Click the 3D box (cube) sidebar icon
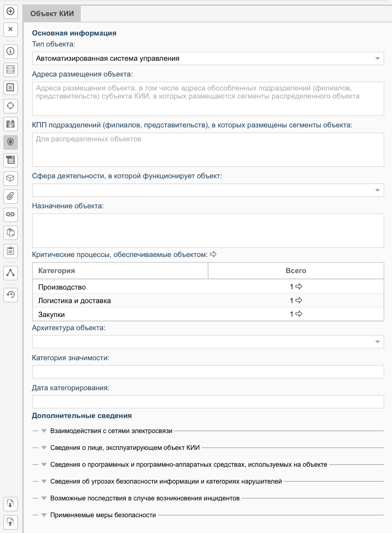The image size is (392, 533). coord(11,178)
